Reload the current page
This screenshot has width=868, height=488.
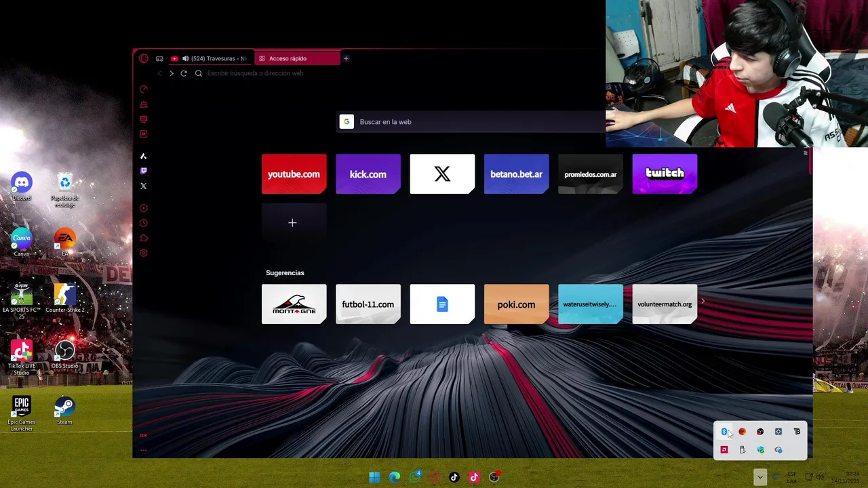click(x=183, y=73)
